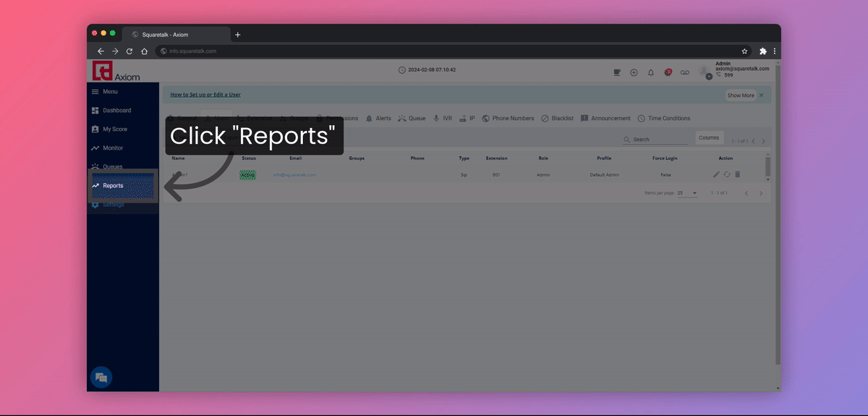Click the search magnifier icon
Viewport: 868px width, 416px height.
(627, 140)
